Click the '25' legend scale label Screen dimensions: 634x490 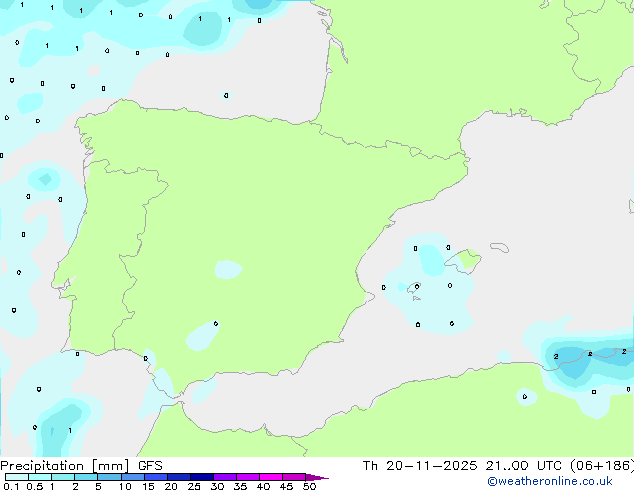[194, 486]
